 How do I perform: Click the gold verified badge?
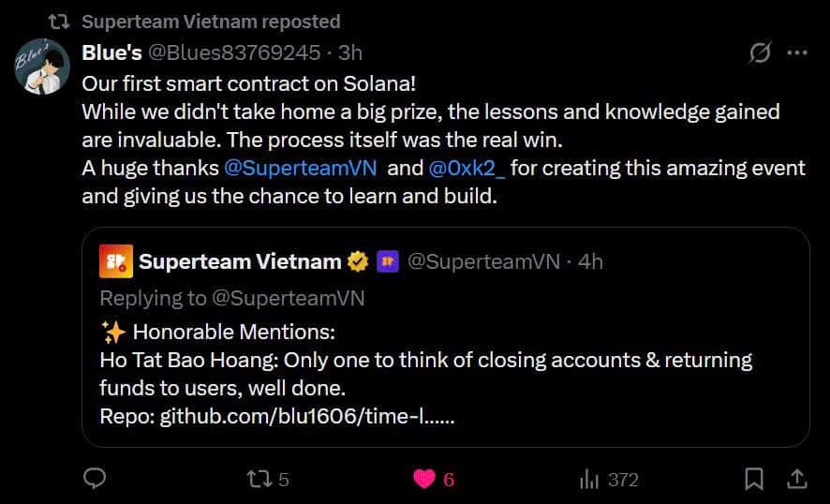click(358, 262)
